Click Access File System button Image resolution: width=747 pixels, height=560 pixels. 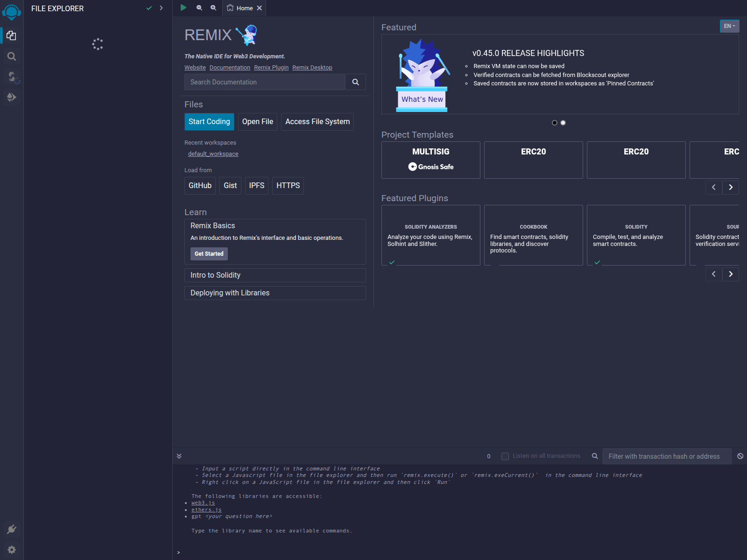(x=317, y=122)
